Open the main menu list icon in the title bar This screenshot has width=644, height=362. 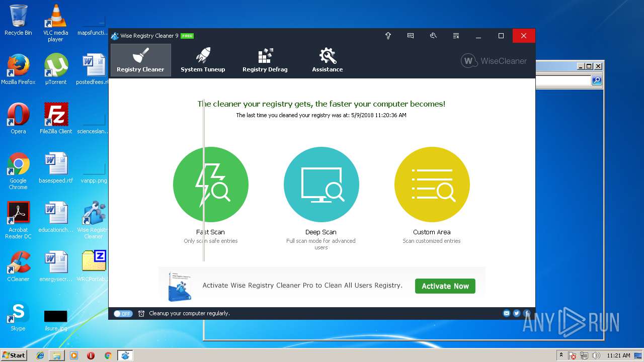[x=456, y=36]
